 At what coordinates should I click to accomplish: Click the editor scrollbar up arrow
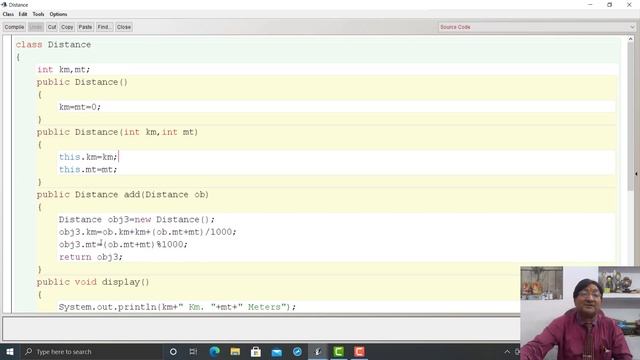(x=631, y=39)
